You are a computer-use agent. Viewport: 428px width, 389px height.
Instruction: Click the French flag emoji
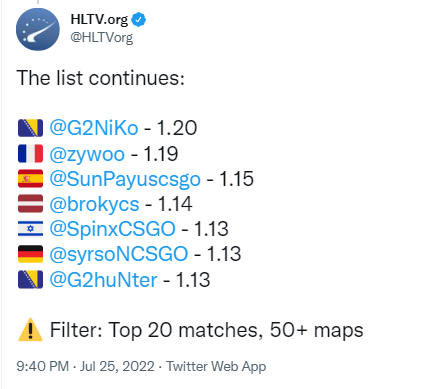click(30, 153)
